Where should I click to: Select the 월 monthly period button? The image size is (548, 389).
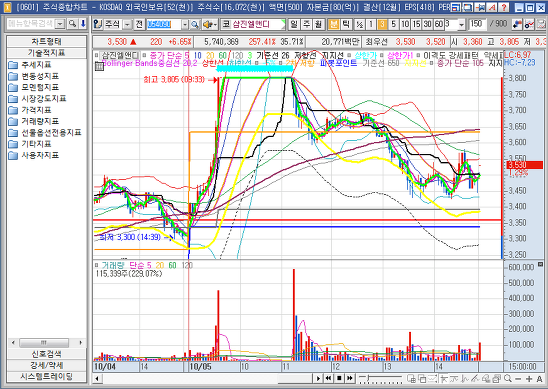[x=318, y=24]
